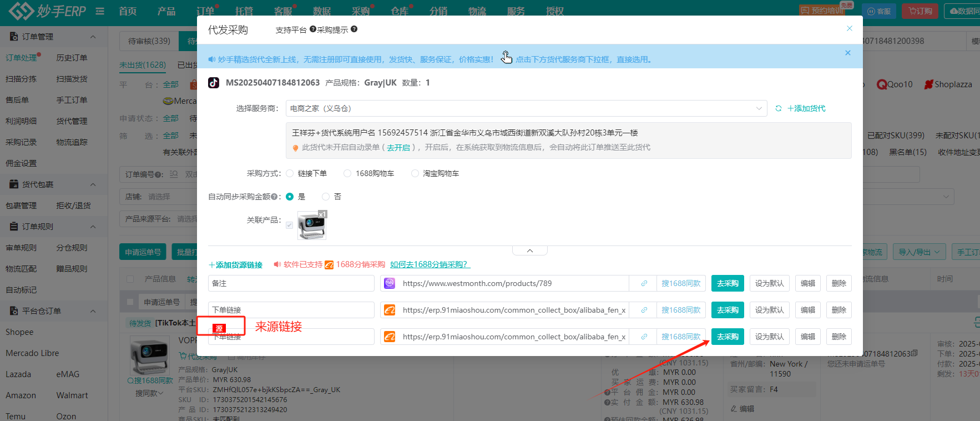Click 去采购 for the westmonth.com link

728,283
